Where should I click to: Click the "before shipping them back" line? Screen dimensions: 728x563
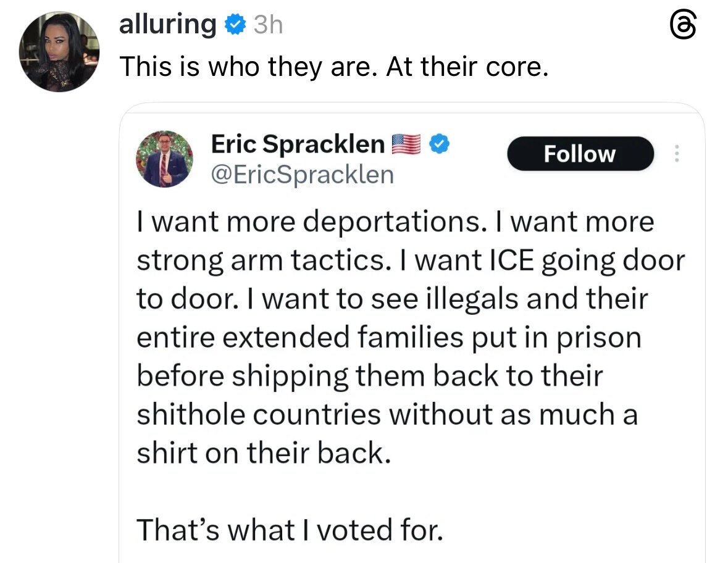[x=369, y=376]
